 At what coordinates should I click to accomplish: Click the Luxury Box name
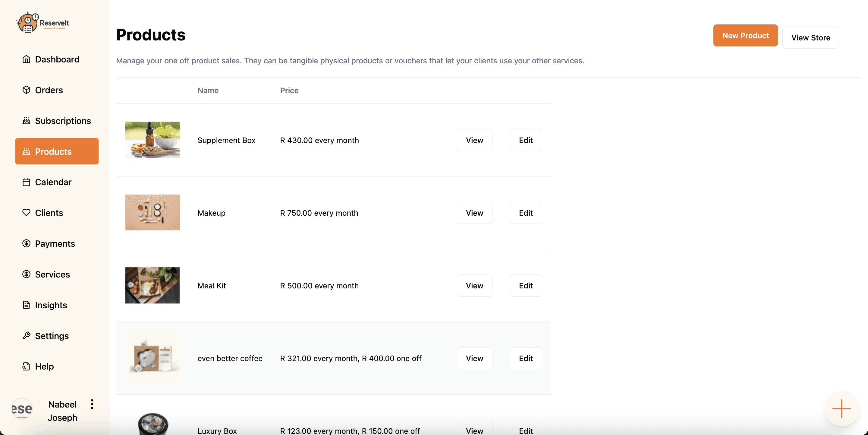click(x=217, y=431)
